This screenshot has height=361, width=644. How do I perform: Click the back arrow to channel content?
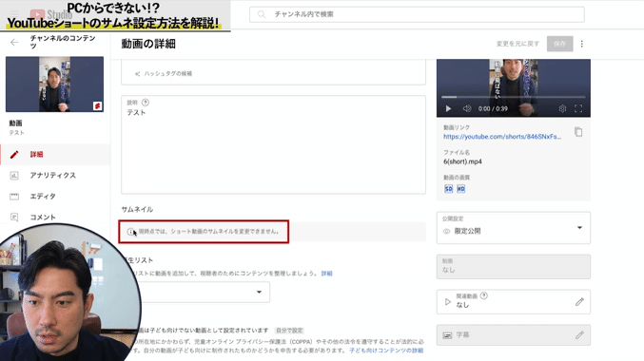coord(14,42)
